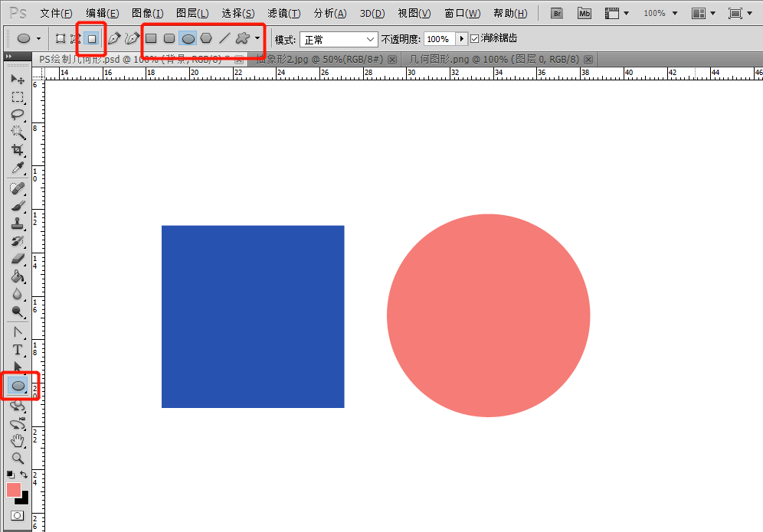The width and height of the screenshot is (763, 532).
Task: Open the black background color swatch
Action: [23, 499]
